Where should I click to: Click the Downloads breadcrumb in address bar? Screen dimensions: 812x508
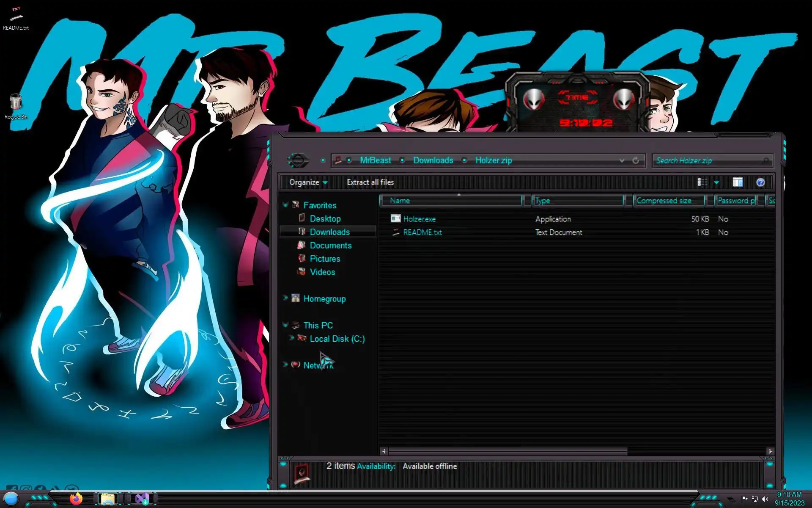pos(433,160)
